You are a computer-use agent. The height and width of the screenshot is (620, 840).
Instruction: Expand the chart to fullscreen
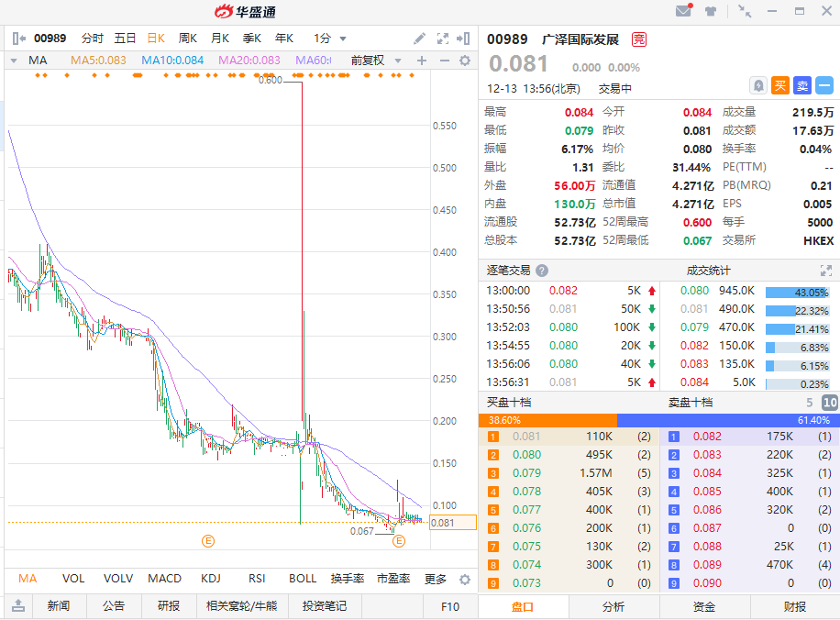tap(443, 39)
